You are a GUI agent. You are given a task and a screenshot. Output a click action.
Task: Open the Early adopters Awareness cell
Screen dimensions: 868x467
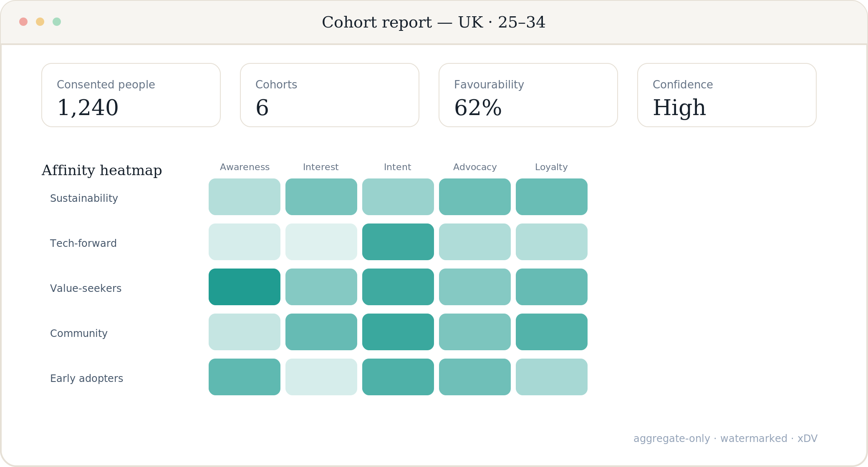[245, 377]
